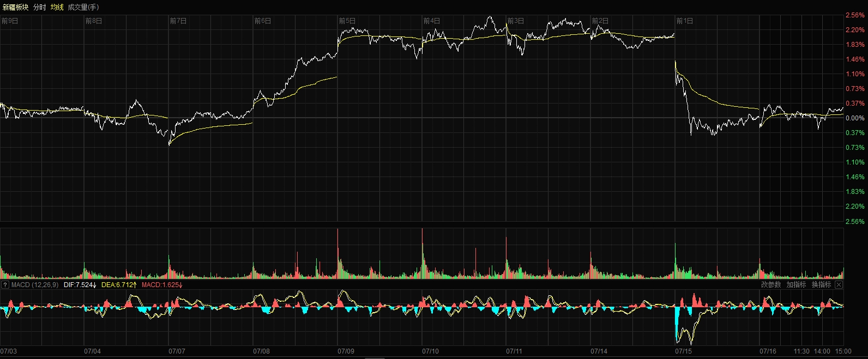Click the MACD (12,26,9) indicator name
Screen dimensions: 868x359
(35, 285)
